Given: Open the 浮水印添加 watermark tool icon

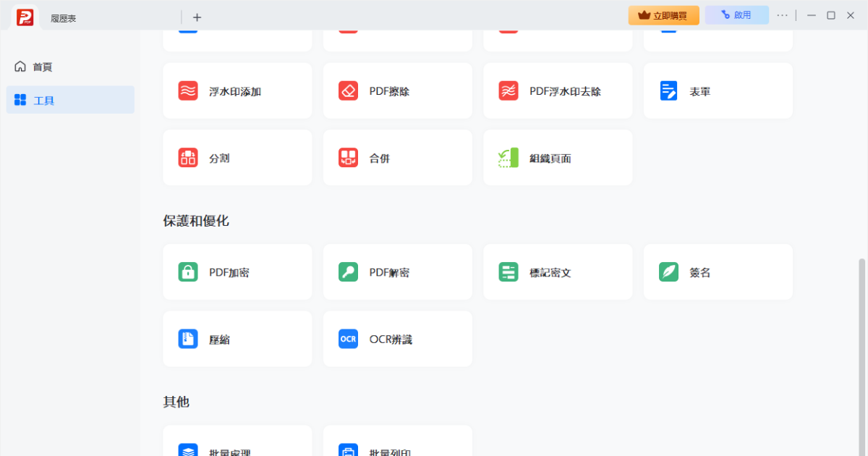Looking at the screenshot, I should [x=188, y=91].
